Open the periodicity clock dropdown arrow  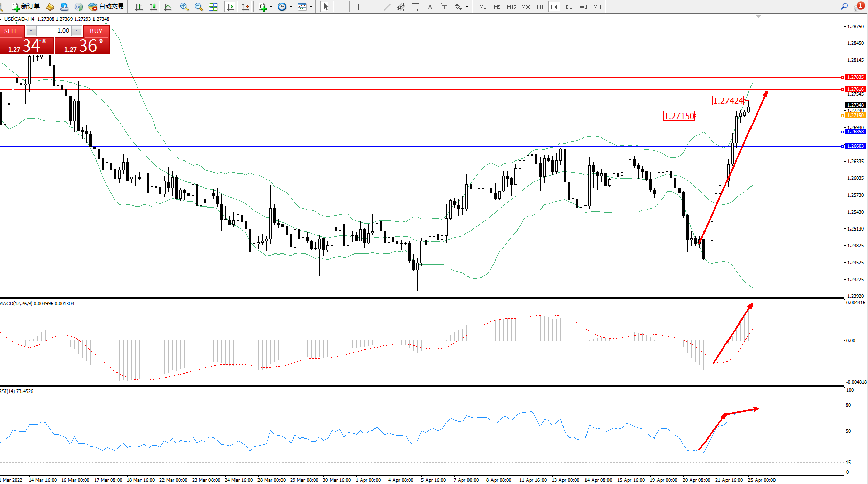coord(291,7)
